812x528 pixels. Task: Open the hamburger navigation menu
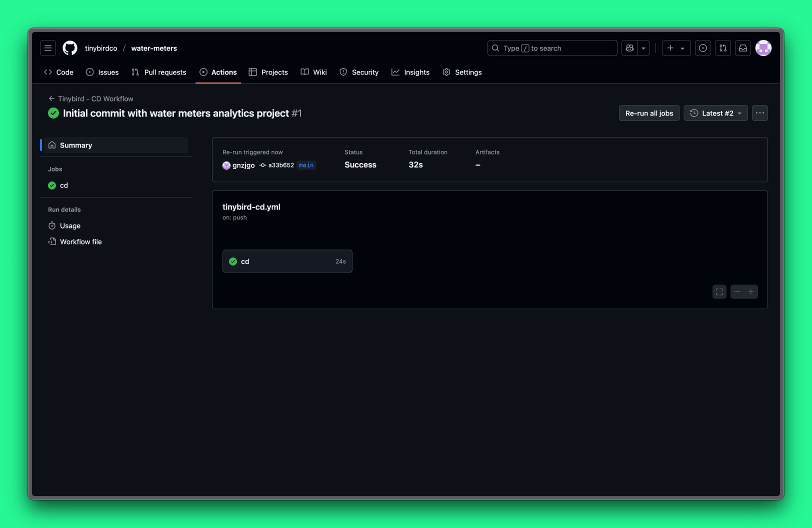click(48, 48)
